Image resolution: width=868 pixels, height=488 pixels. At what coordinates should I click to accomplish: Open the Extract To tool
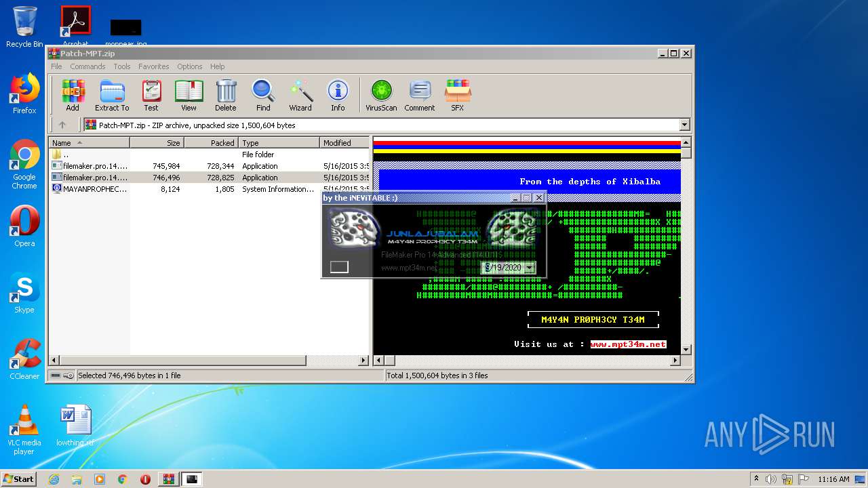point(112,95)
